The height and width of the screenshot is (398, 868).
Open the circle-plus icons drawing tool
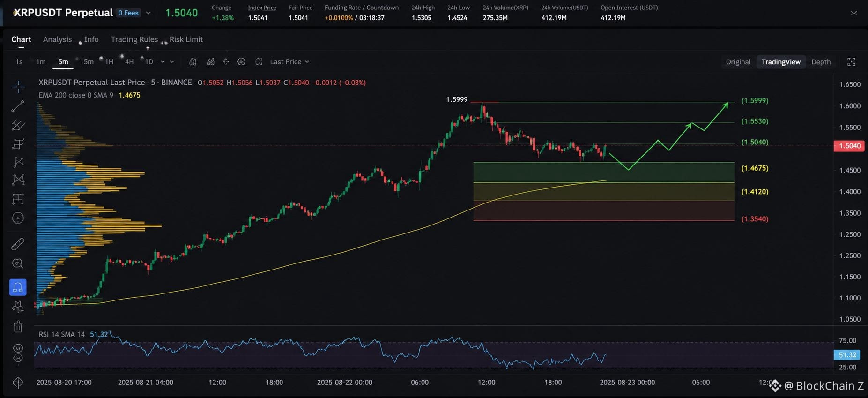18,218
